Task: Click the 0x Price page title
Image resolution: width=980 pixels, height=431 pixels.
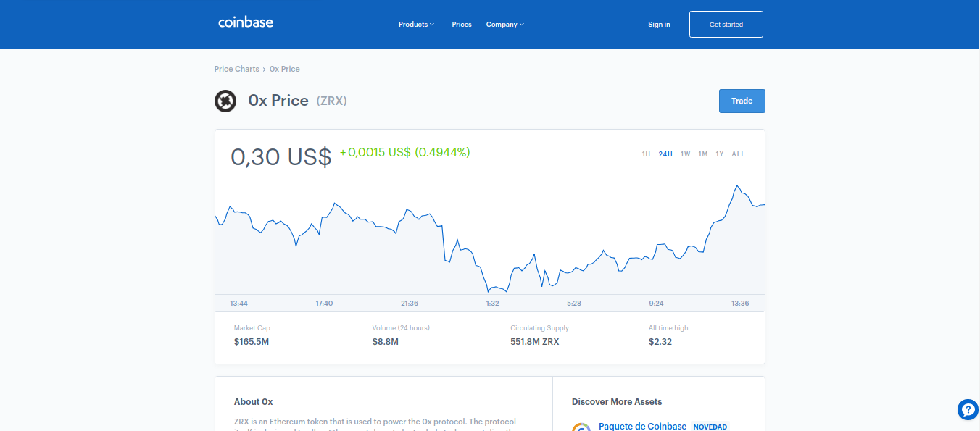Action: (x=278, y=101)
